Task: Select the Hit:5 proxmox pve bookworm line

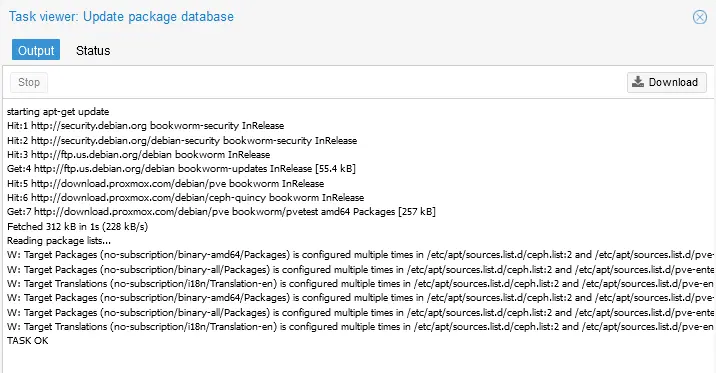Action: coord(165,184)
